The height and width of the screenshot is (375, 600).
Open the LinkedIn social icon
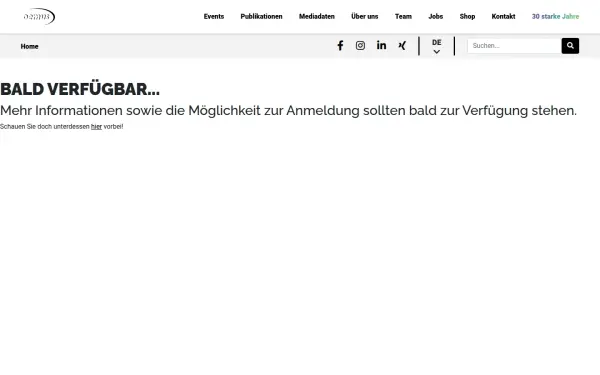[x=381, y=45]
